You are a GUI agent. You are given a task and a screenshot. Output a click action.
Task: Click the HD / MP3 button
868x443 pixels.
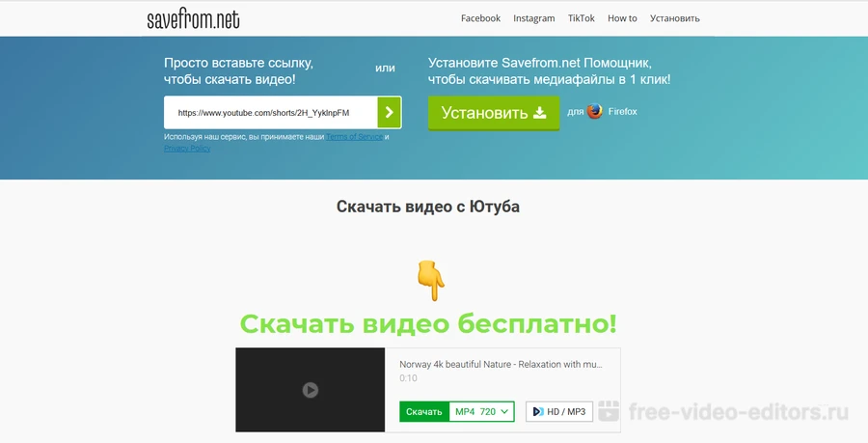coord(559,411)
